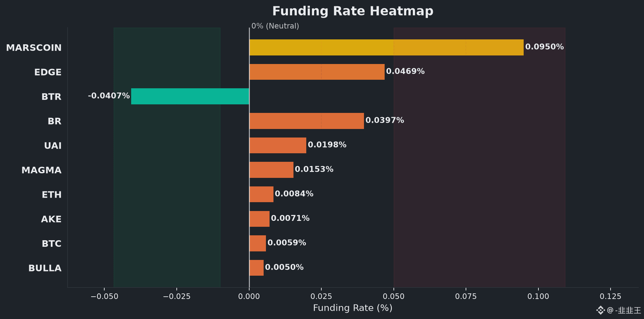Click the BULLA axis label
644x319 pixels.
coord(45,268)
